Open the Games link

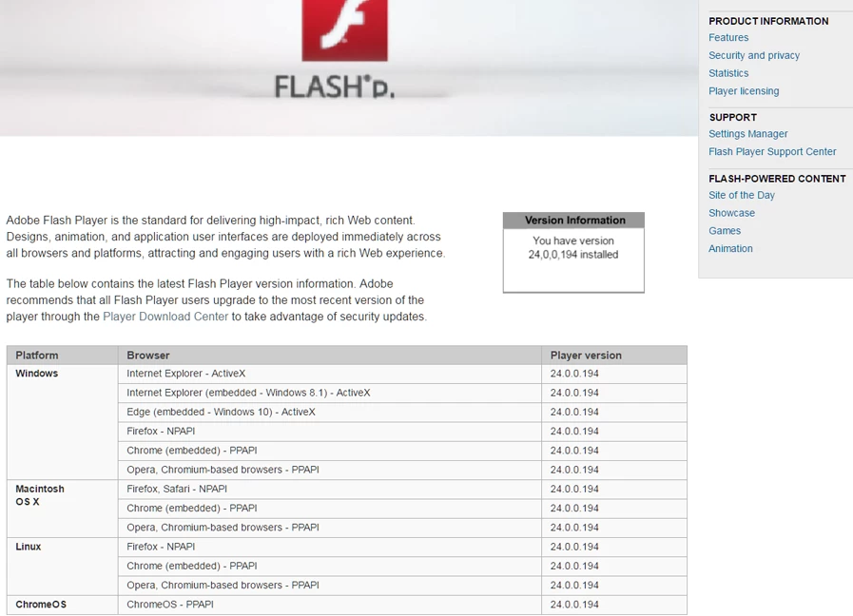coord(725,231)
